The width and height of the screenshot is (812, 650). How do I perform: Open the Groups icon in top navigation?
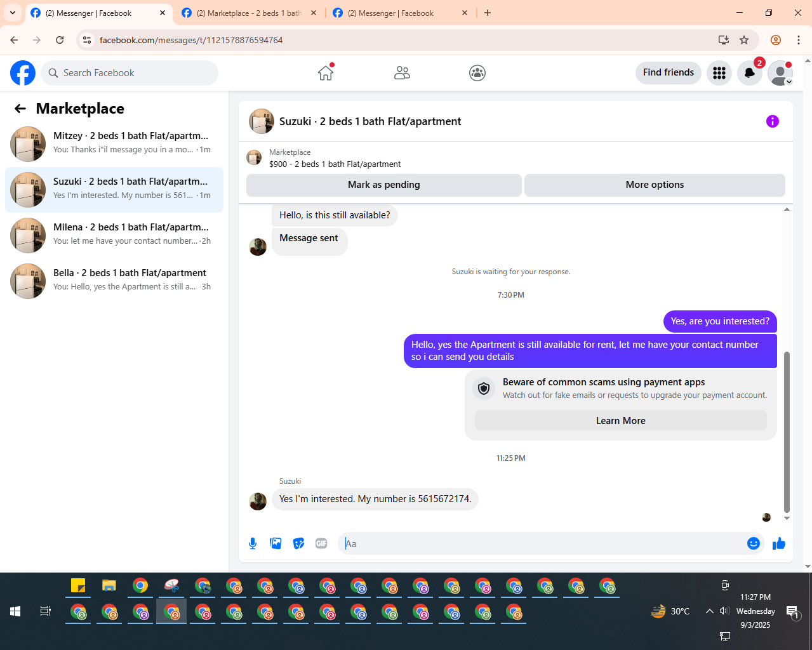(477, 73)
